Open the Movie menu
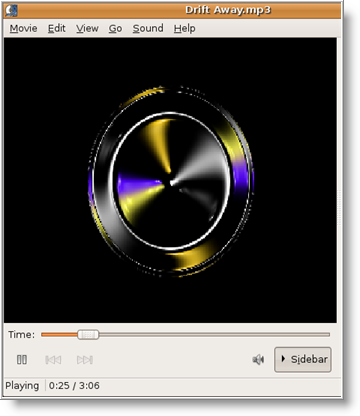The height and width of the screenshot is (416, 360). click(23, 29)
